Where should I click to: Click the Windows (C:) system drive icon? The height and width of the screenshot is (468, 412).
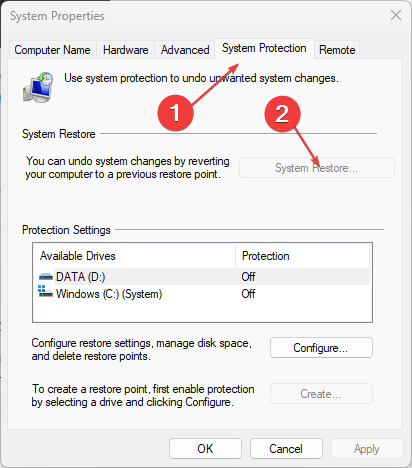[x=45, y=291]
